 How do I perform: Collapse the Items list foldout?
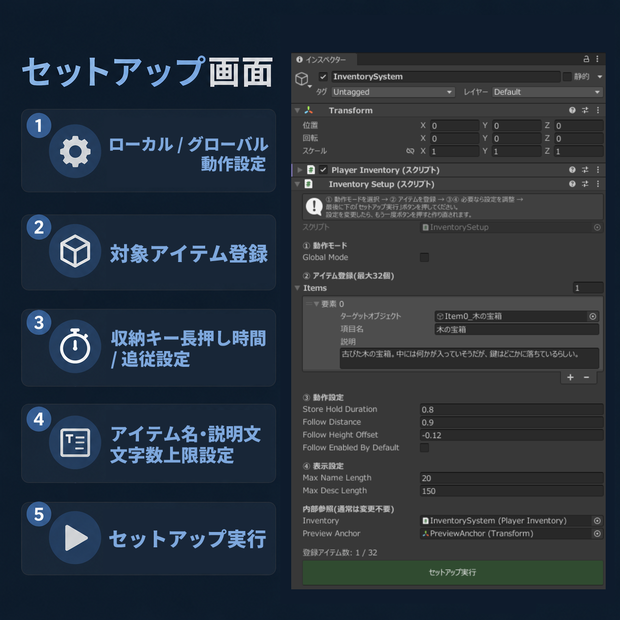297,288
